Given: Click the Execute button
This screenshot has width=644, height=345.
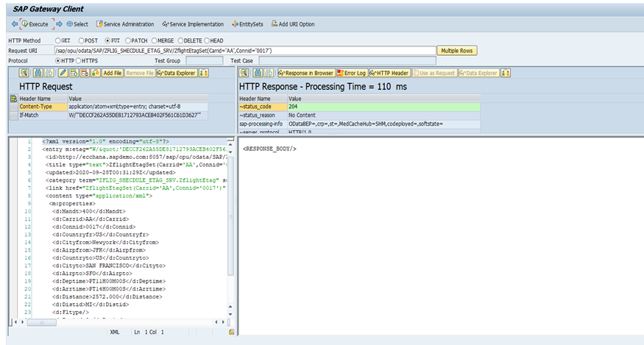Looking at the screenshot, I should pyautogui.click(x=35, y=24).
